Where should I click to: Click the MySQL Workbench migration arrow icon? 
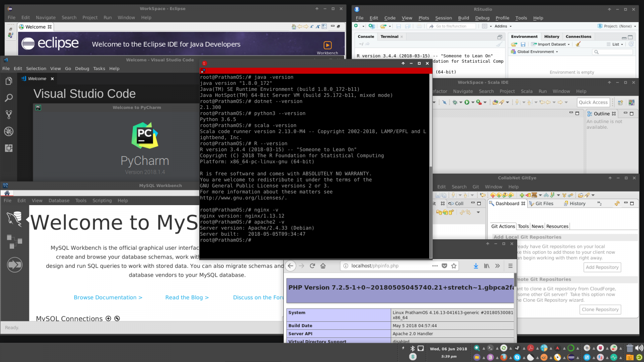tap(14, 265)
